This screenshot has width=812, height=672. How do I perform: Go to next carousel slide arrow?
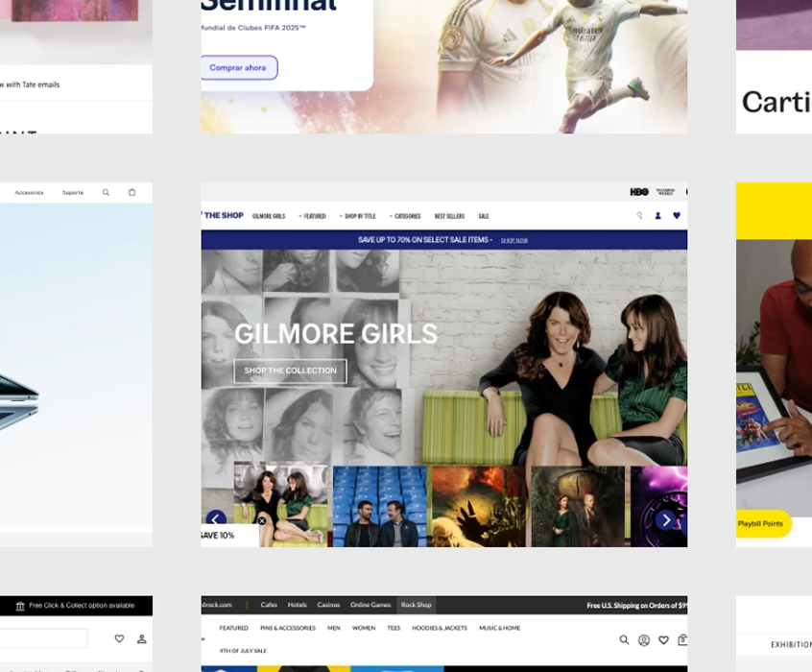666,520
